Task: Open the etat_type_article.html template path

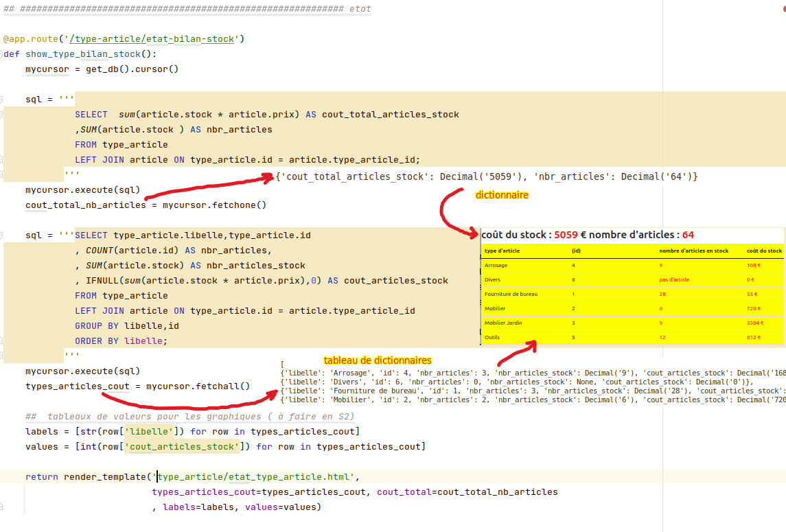Action: coord(257,477)
